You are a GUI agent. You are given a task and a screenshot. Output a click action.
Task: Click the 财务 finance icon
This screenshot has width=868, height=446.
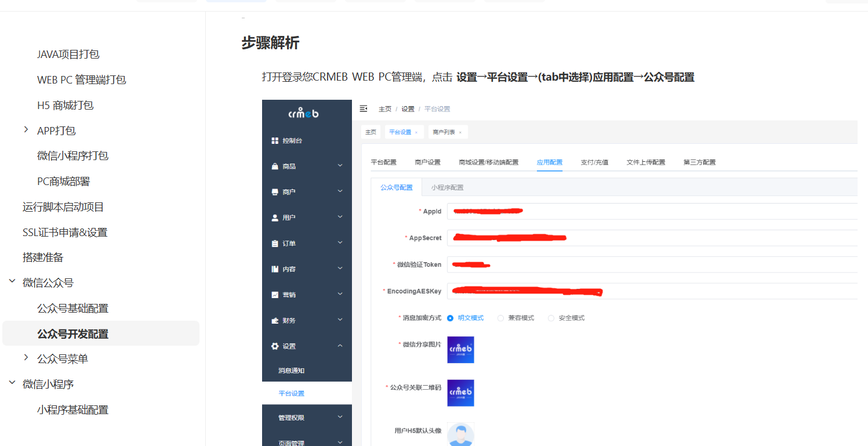point(275,320)
